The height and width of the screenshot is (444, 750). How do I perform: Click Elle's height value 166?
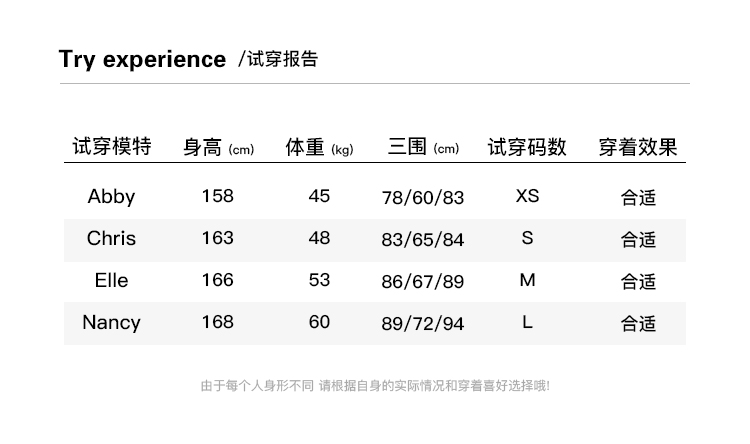217,280
